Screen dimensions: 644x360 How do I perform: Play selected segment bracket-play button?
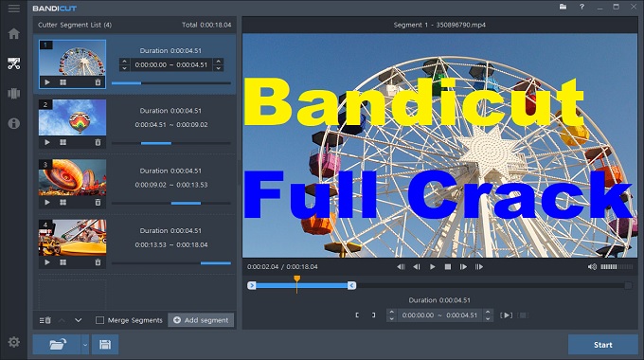pos(506,315)
